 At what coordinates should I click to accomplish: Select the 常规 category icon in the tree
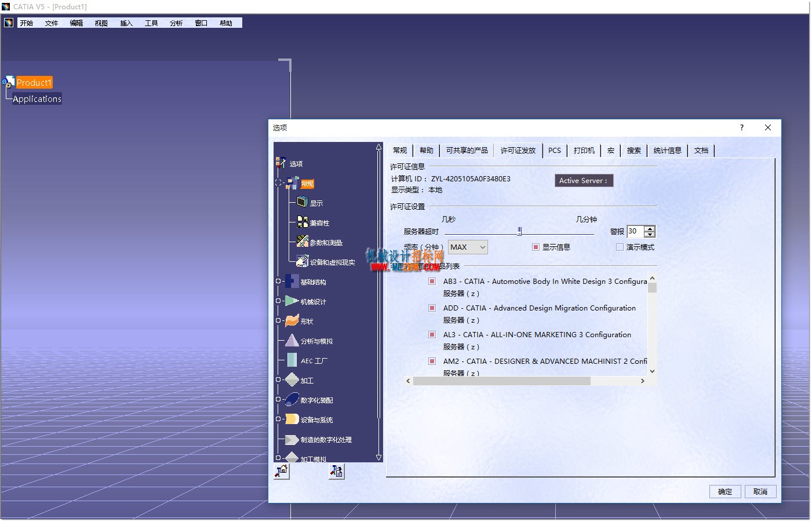point(293,183)
